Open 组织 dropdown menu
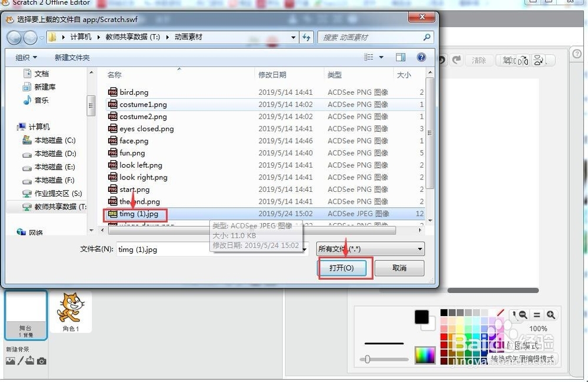This screenshot has height=382, width=588. 26,58
